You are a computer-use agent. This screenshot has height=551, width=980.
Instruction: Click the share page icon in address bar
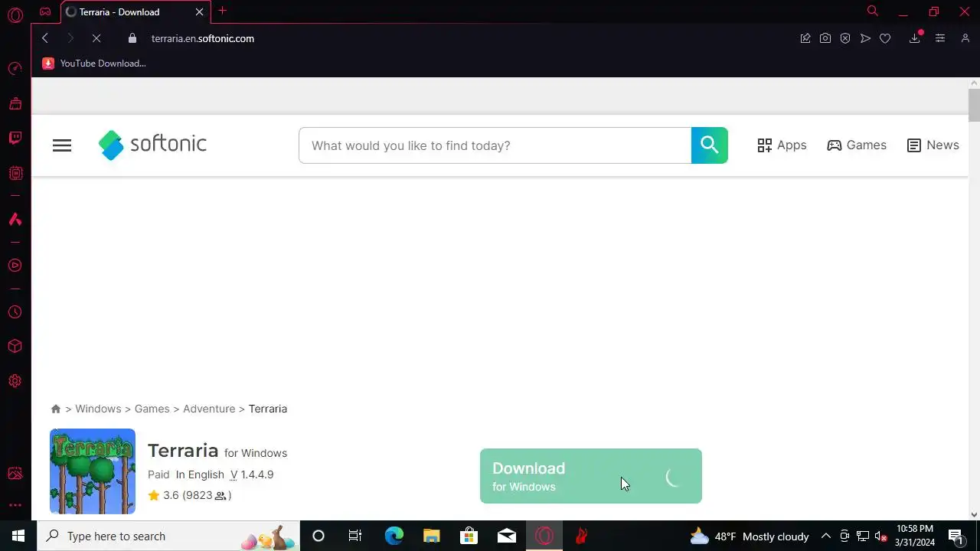(805, 38)
